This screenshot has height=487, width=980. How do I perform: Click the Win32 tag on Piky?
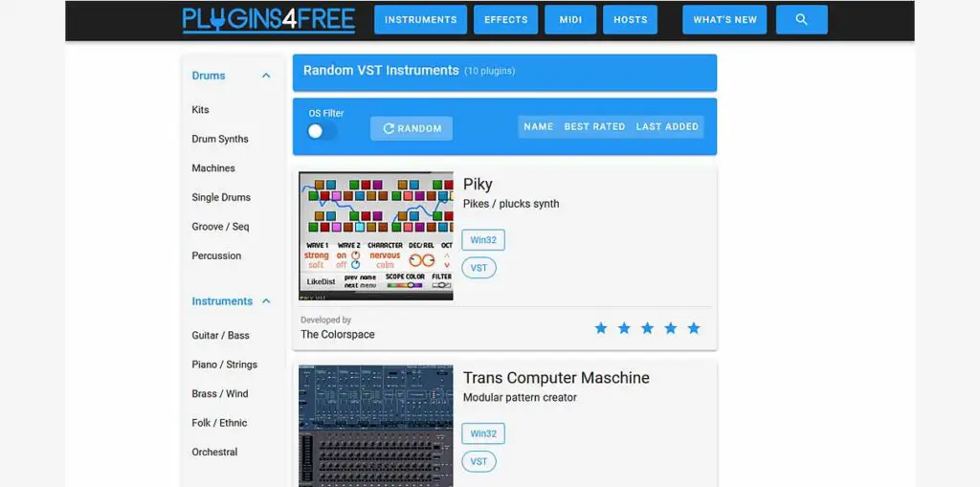(483, 240)
